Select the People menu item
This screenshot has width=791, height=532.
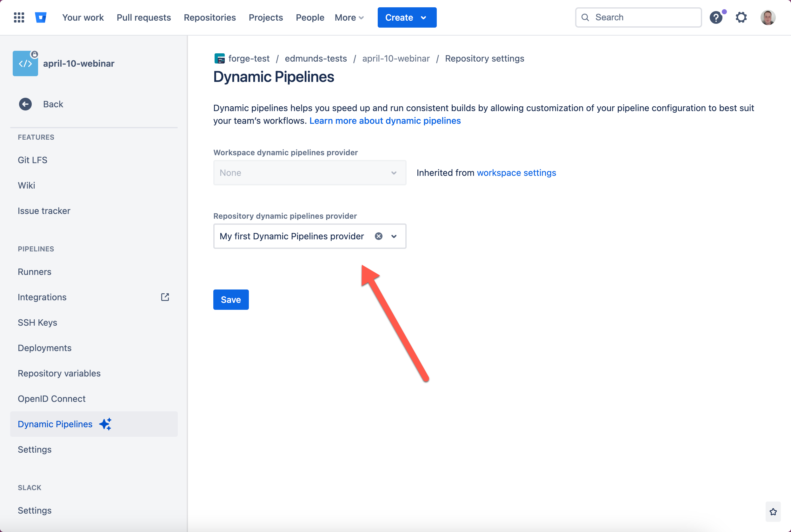pos(310,17)
